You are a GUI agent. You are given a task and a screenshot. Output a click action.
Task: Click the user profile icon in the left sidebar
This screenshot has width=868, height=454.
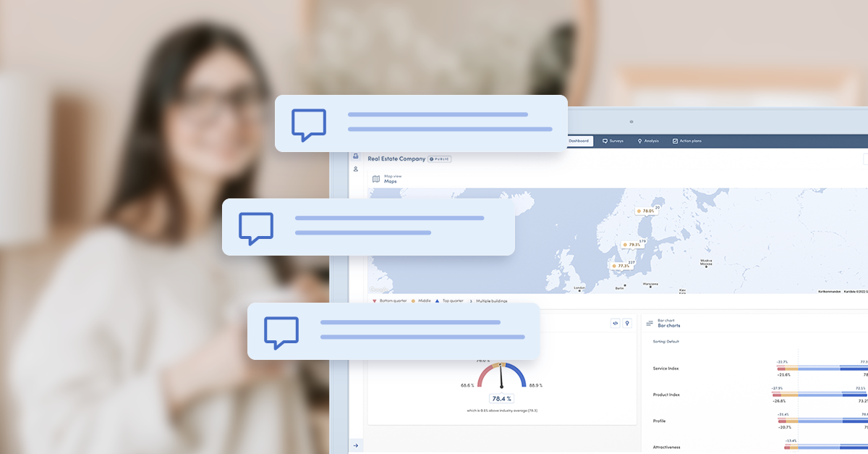pos(356,169)
